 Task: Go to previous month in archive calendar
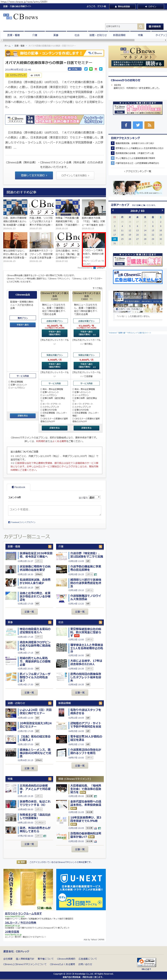[113, 210]
